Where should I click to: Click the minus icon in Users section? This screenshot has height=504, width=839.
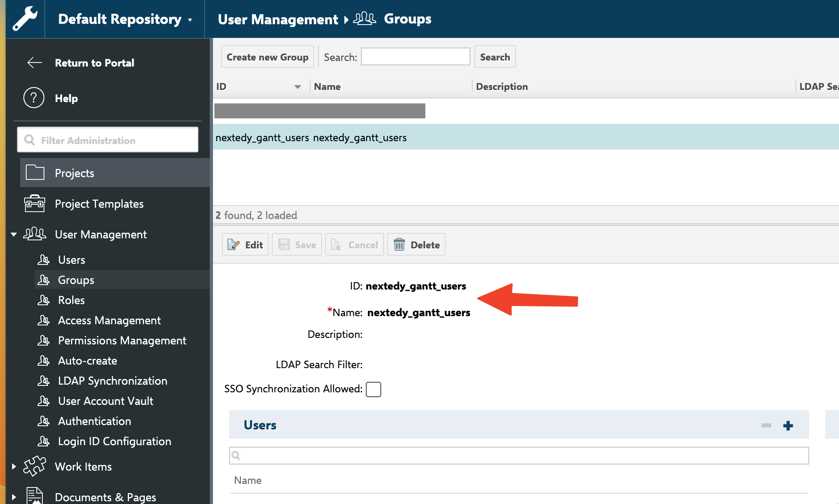point(766,425)
